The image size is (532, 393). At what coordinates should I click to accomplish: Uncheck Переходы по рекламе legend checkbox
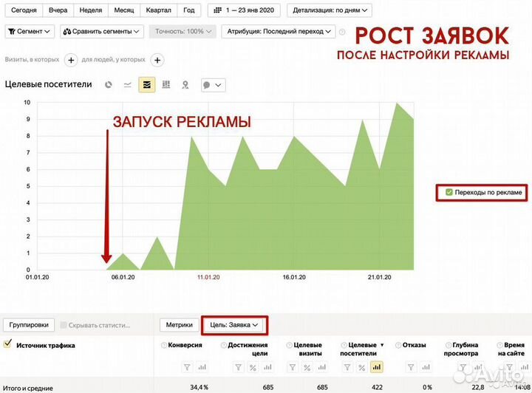pyautogui.click(x=449, y=192)
